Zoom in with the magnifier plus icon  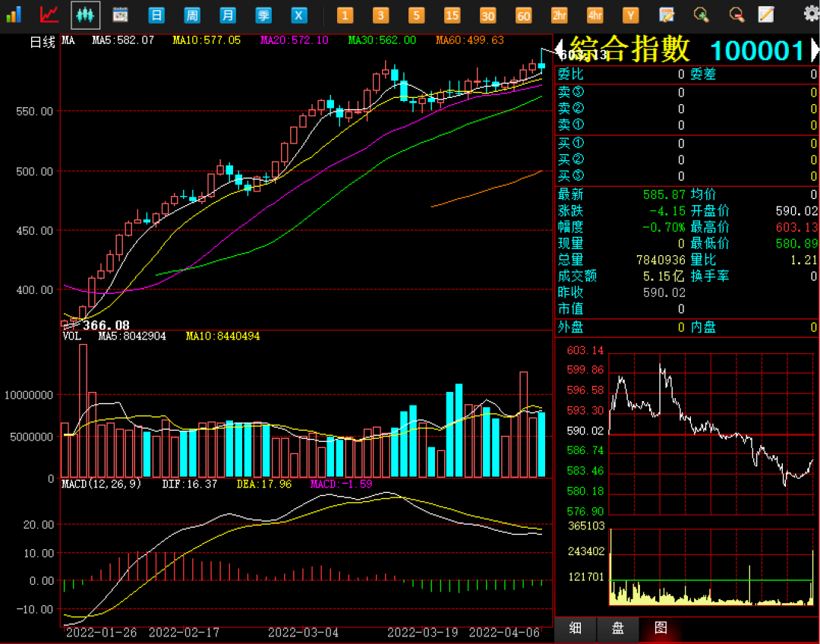702,14
